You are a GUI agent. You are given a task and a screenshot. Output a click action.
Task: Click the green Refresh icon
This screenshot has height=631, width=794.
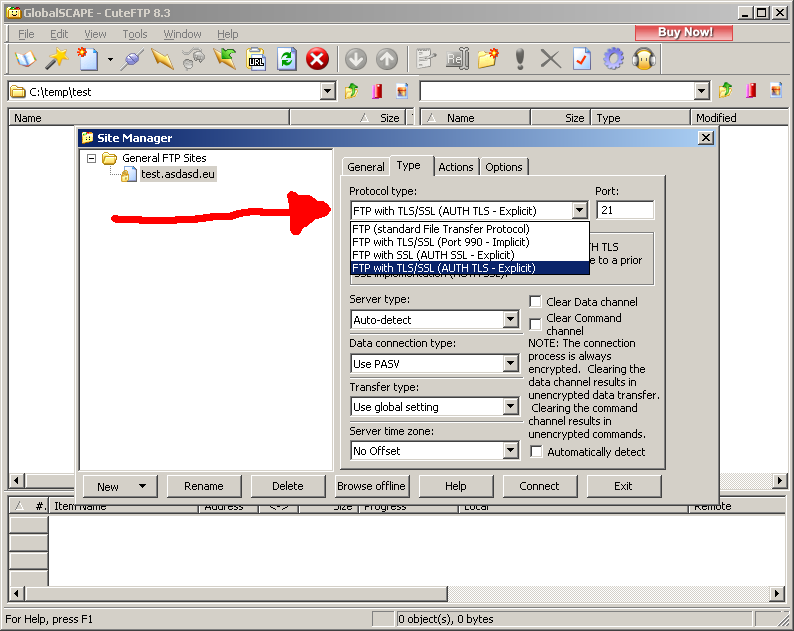point(287,59)
